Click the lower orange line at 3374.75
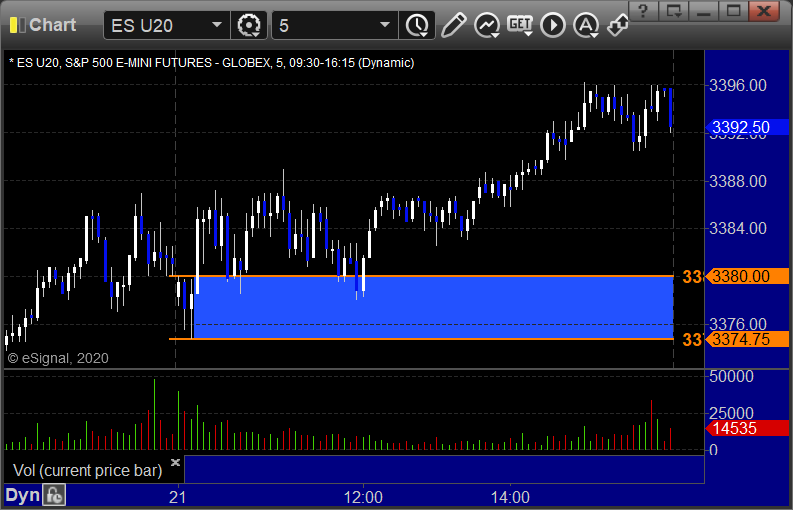The height and width of the screenshot is (510, 793). pyautogui.click(x=421, y=339)
